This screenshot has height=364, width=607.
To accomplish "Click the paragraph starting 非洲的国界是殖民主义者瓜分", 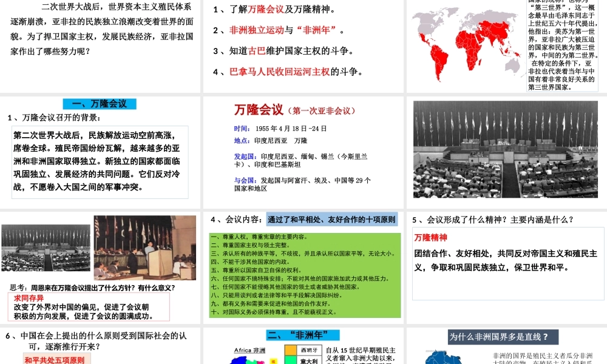I will [543, 358].
